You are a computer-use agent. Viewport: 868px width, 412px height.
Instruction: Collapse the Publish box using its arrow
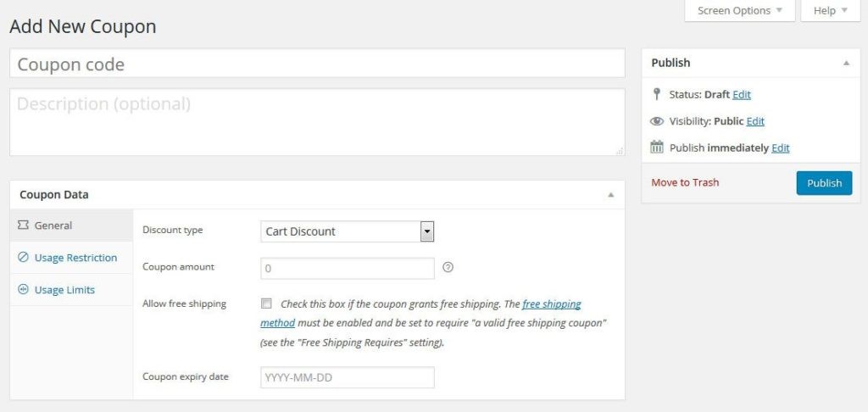pos(846,64)
